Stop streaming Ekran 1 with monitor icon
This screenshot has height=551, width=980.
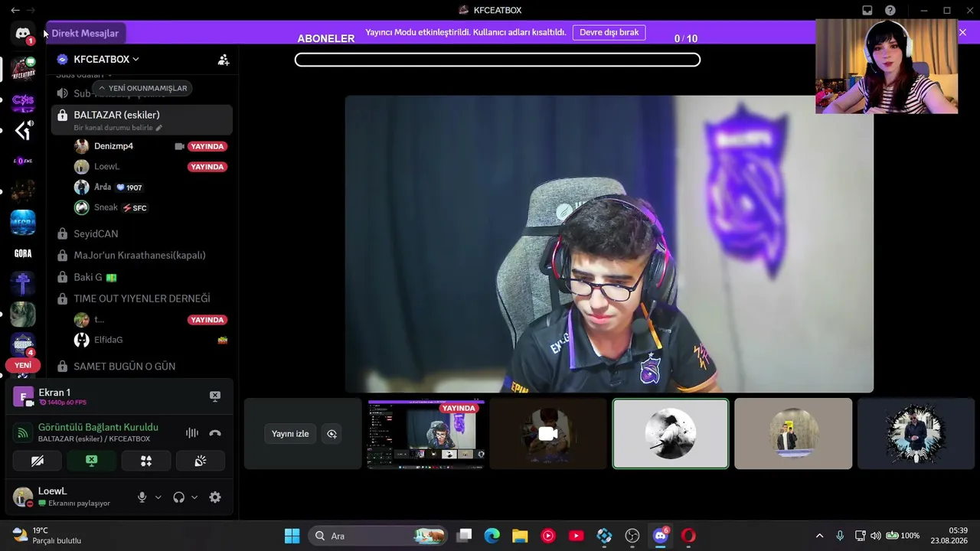[x=215, y=396]
